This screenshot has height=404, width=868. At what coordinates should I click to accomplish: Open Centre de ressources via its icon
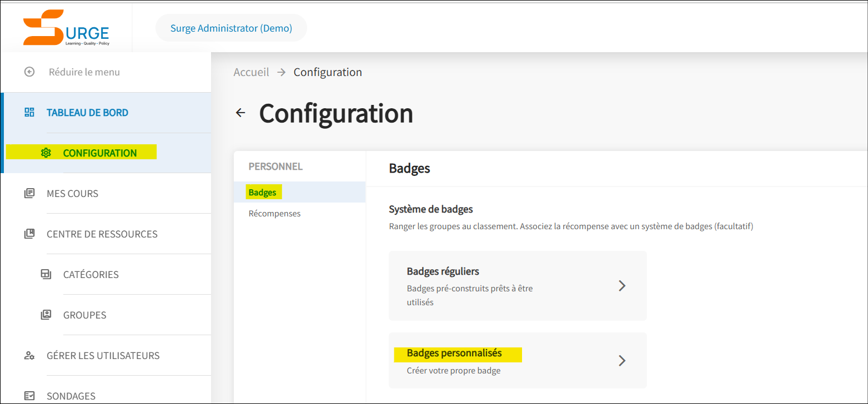pos(29,234)
